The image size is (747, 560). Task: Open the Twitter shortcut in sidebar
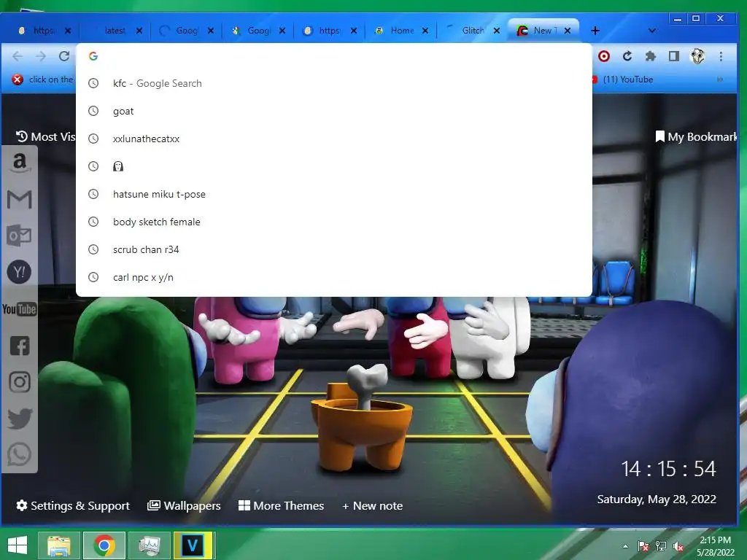[20, 419]
